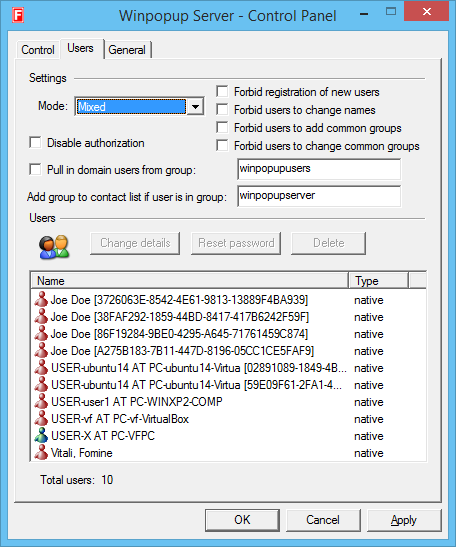Apply the settings changes

(404, 520)
